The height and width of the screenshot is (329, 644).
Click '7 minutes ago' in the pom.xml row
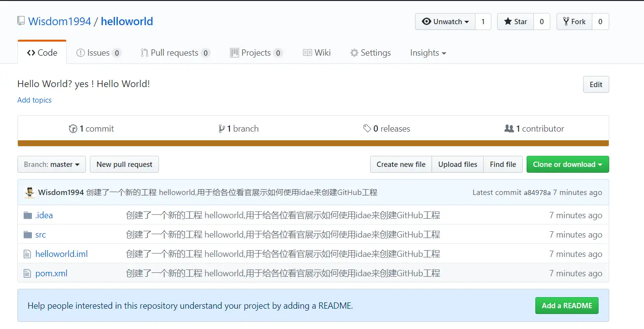pyautogui.click(x=576, y=273)
